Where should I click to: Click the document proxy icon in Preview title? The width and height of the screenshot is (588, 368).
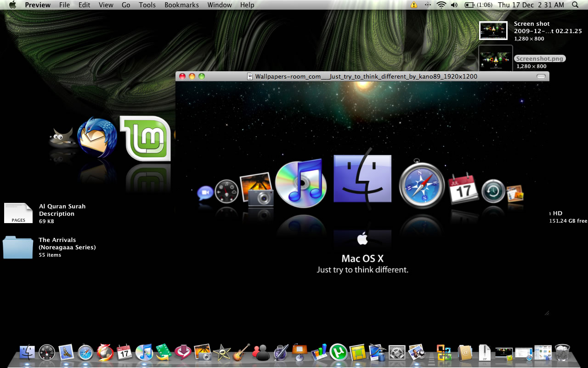250,76
